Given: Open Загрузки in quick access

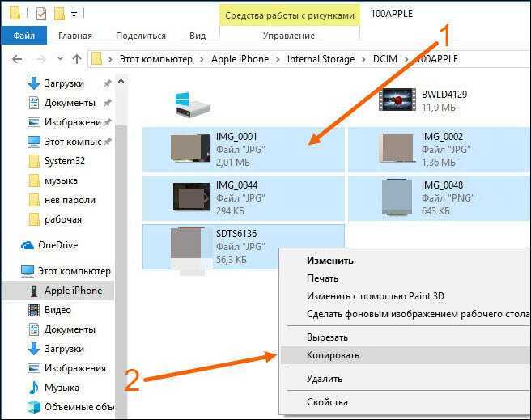Looking at the screenshot, I should tap(64, 83).
